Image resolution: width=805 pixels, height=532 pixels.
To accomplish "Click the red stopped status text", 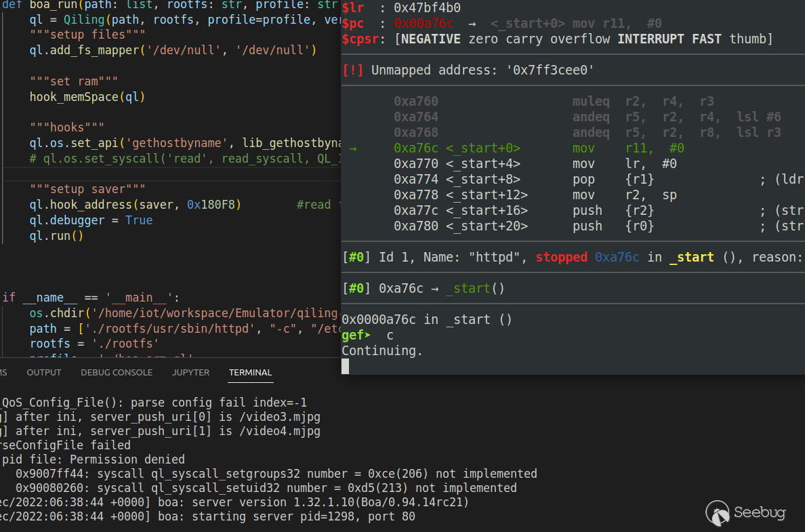I will (x=561, y=258).
